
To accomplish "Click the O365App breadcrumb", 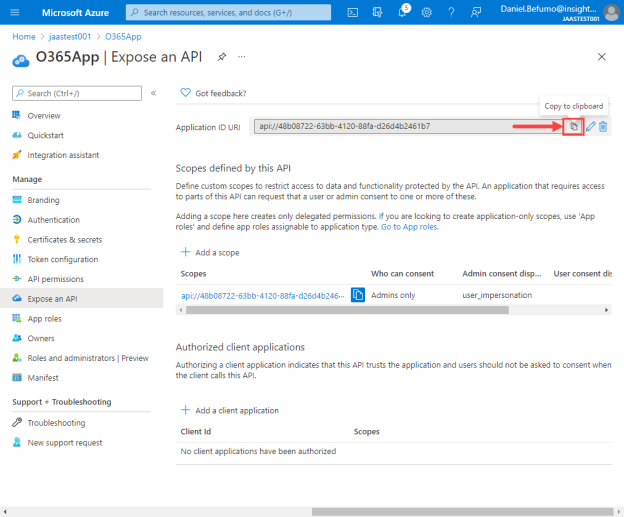I will (x=123, y=37).
